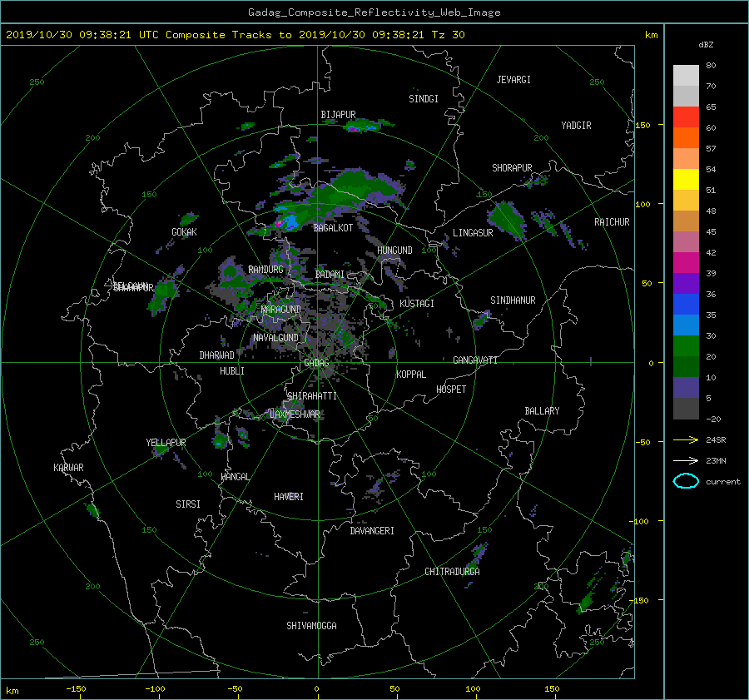Screen dimensions: 749x700
Task: Click the LINGASUR city label
Action: click(x=473, y=233)
